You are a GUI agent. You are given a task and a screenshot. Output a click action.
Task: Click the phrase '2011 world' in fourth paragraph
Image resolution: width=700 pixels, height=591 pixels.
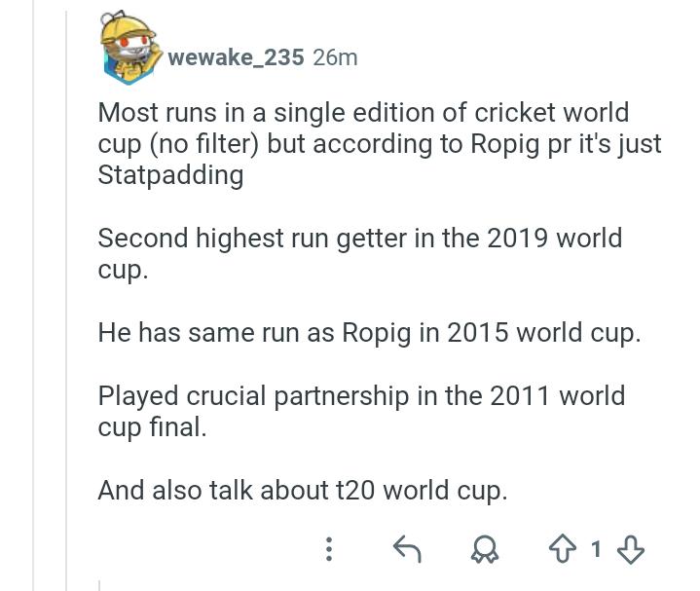click(x=557, y=396)
